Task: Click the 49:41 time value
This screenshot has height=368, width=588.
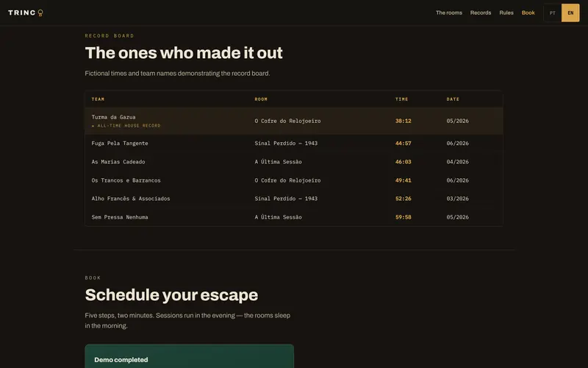Action: tap(403, 180)
